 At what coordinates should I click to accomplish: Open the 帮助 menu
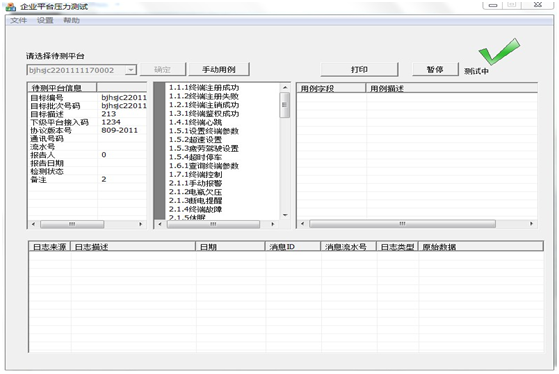tap(71, 20)
